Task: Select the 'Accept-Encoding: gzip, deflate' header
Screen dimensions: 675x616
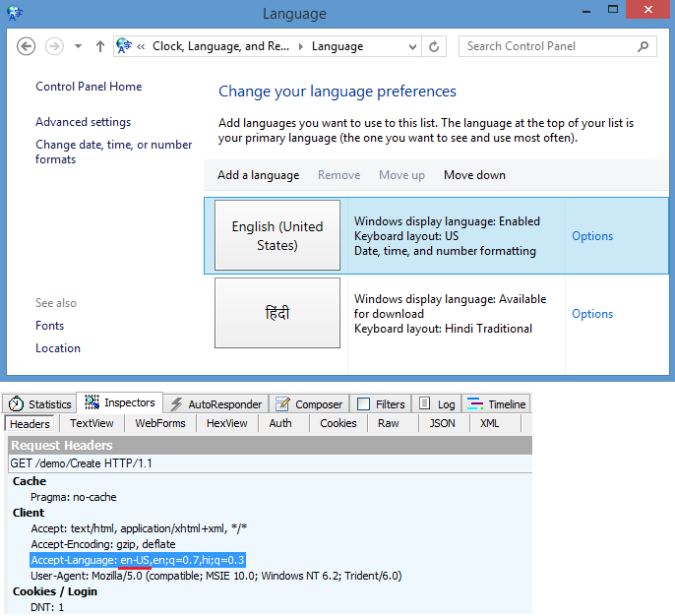Action: pyautogui.click(x=103, y=544)
